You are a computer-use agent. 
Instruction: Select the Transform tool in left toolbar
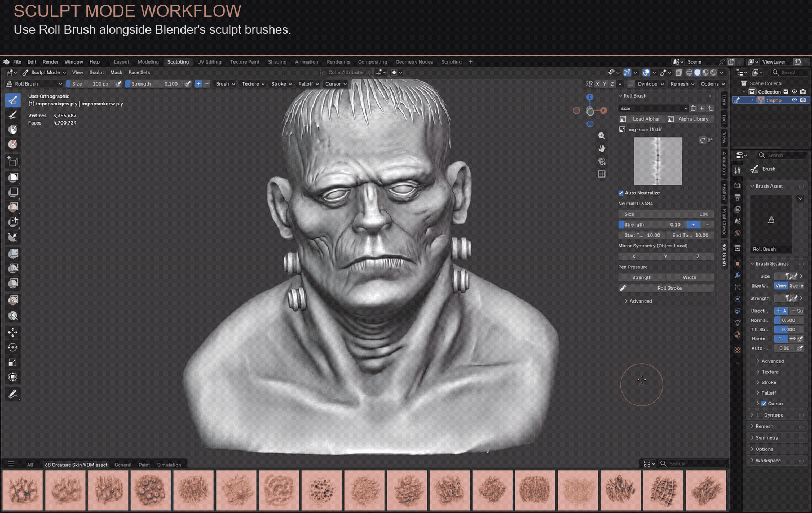click(x=13, y=377)
